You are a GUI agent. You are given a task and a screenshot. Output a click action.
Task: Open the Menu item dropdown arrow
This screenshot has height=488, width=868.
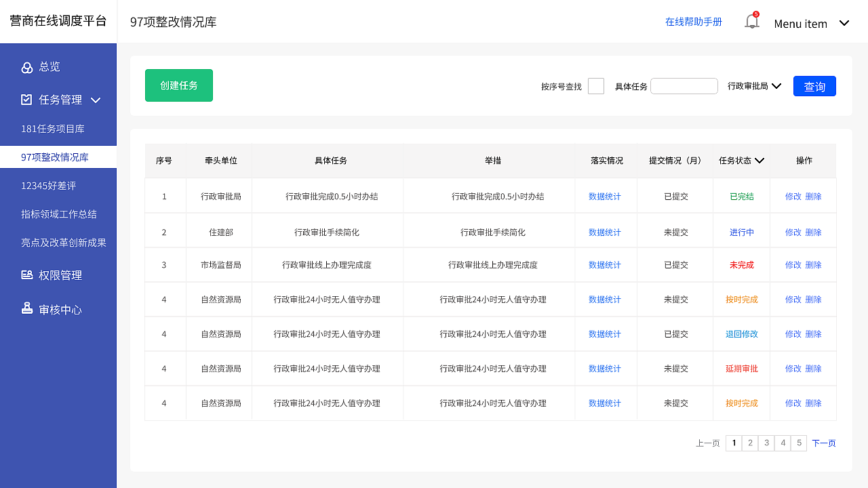(x=844, y=23)
